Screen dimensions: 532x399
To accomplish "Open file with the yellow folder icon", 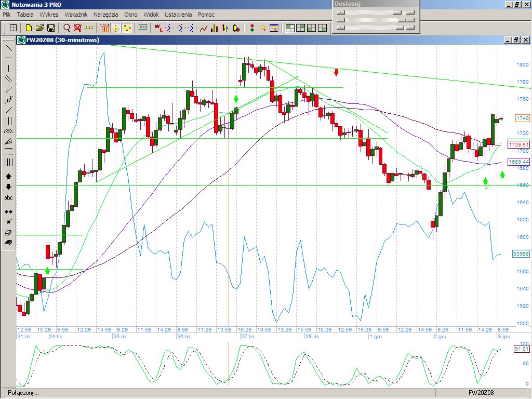I will pyautogui.click(x=39, y=28).
